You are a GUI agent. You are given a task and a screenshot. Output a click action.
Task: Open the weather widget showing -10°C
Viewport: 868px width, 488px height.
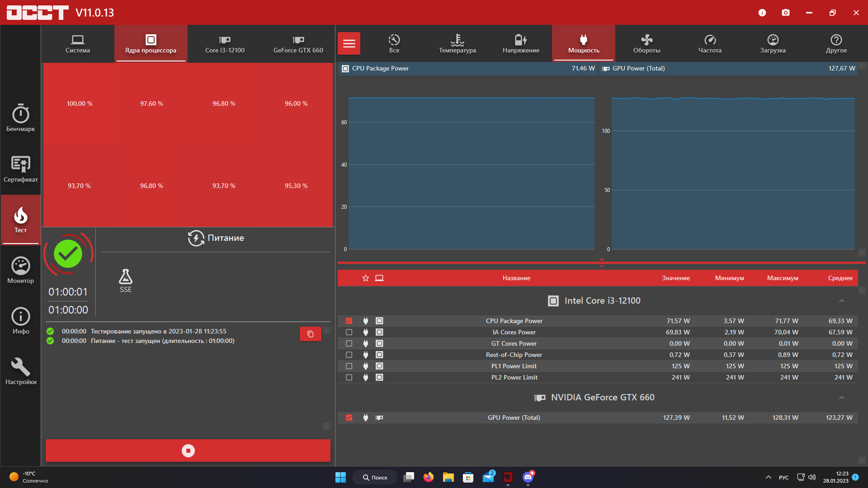tap(29, 477)
